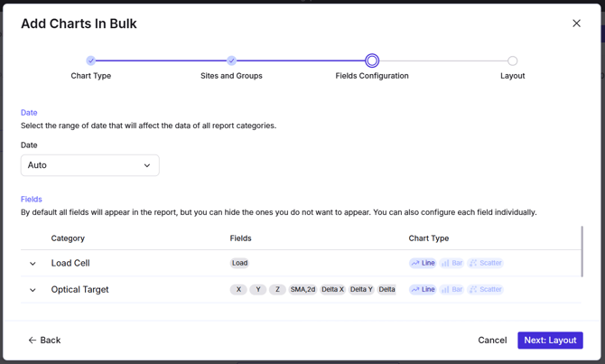The height and width of the screenshot is (364, 605).
Task: Click the blue Date section heading
Action: (29, 112)
